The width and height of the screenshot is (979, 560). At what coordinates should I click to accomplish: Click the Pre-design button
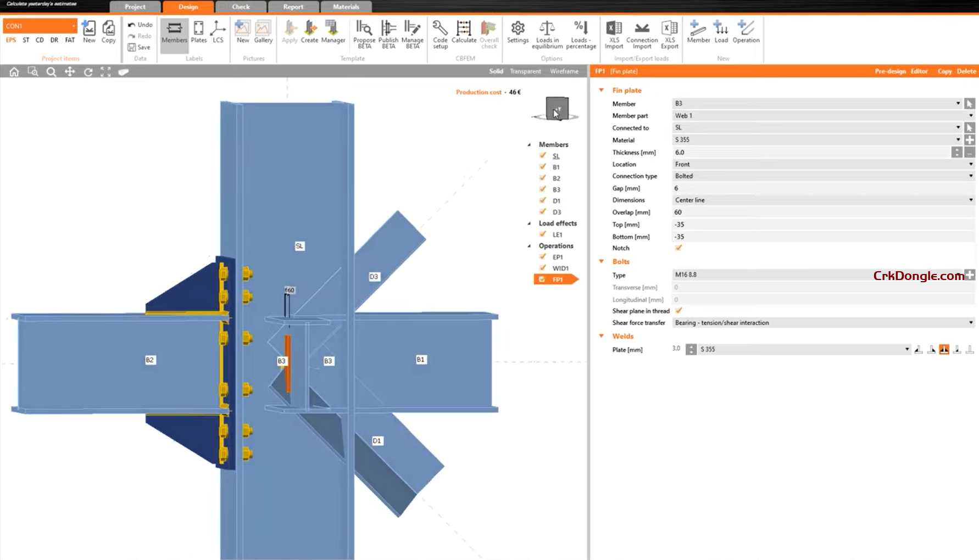[x=889, y=71]
